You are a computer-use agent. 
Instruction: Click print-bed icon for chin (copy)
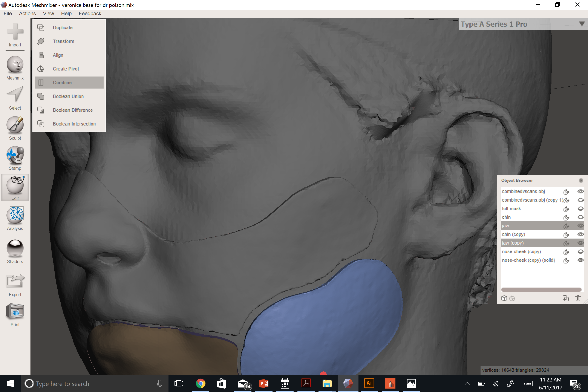(x=566, y=235)
